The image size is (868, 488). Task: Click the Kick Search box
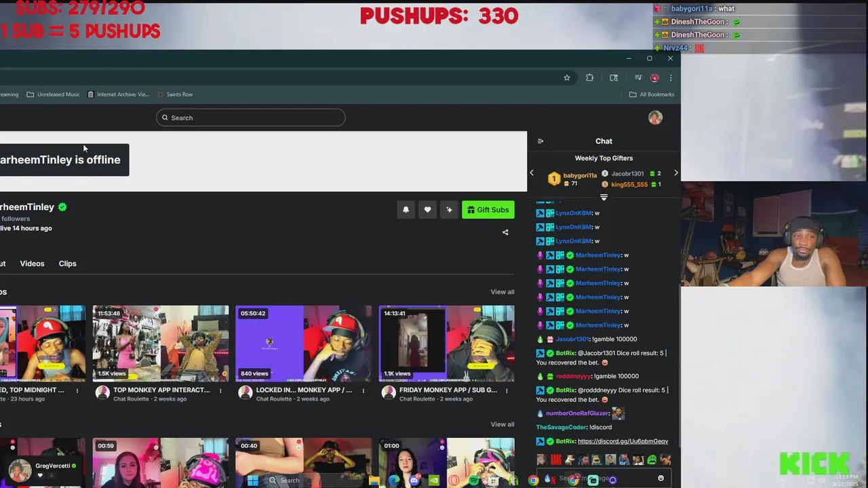(x=251, y=118)
